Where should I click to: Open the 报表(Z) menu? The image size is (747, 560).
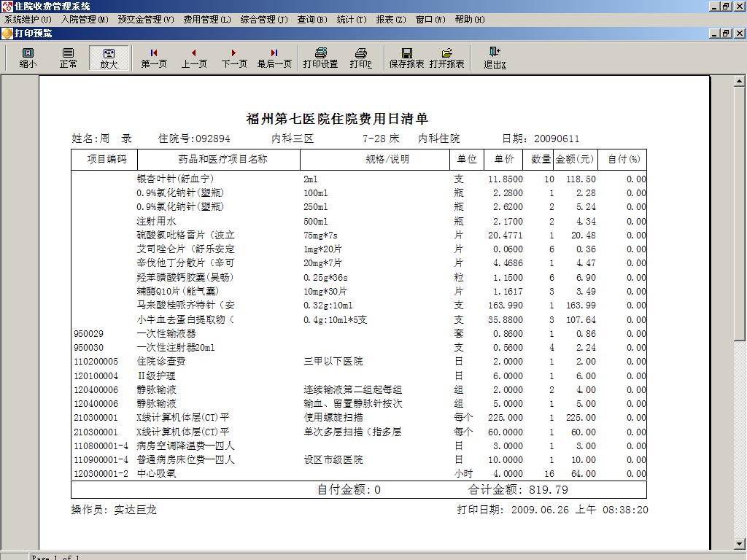click(x=391, y=20)
